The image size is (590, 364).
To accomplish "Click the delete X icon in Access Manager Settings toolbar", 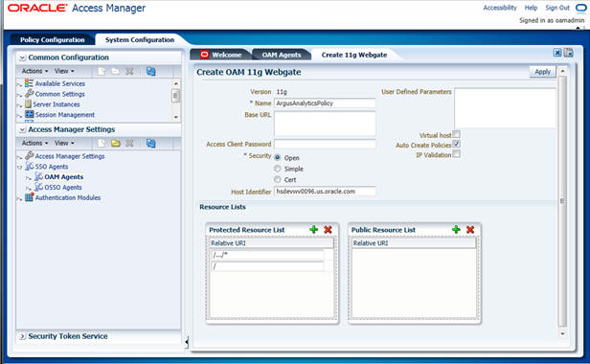I will [x=129, y=143].
